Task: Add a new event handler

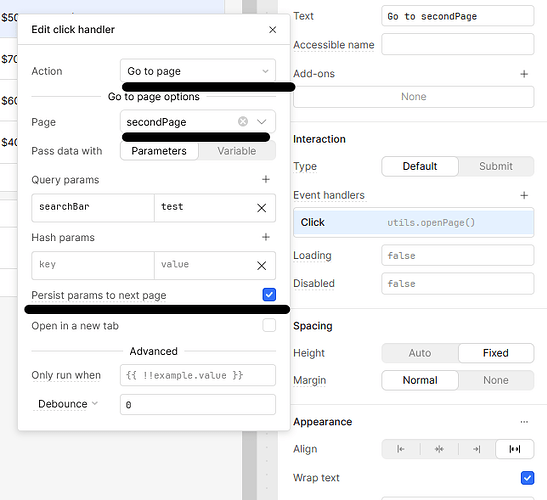Action: click(524, 195)
